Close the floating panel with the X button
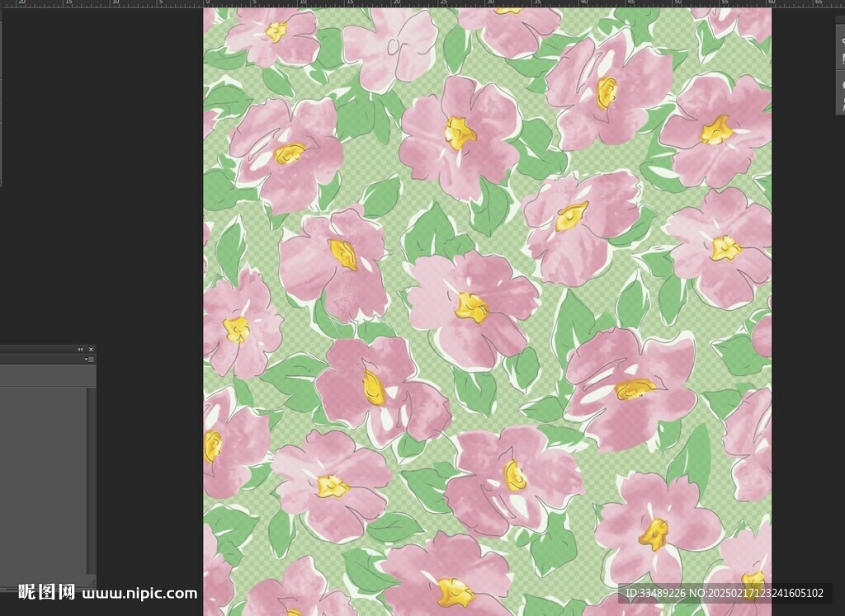Image resolution: width=845 pixels, height=616 pixels. tap(91, 350)
